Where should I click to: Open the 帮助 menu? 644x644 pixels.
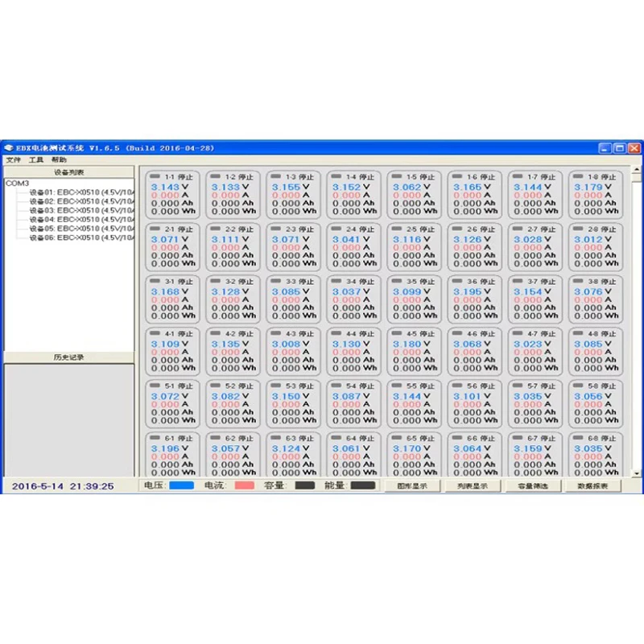coord(59,159)
